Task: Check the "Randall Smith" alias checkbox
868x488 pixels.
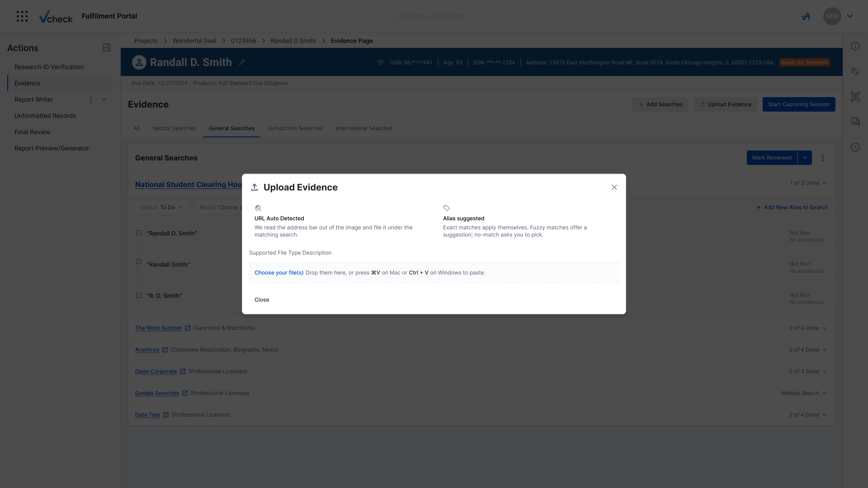Action: (x=139, y=262)
